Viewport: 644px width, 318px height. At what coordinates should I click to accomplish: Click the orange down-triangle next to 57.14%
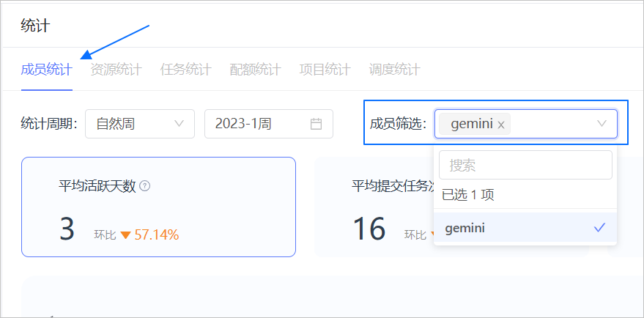(x=125, y=235)
